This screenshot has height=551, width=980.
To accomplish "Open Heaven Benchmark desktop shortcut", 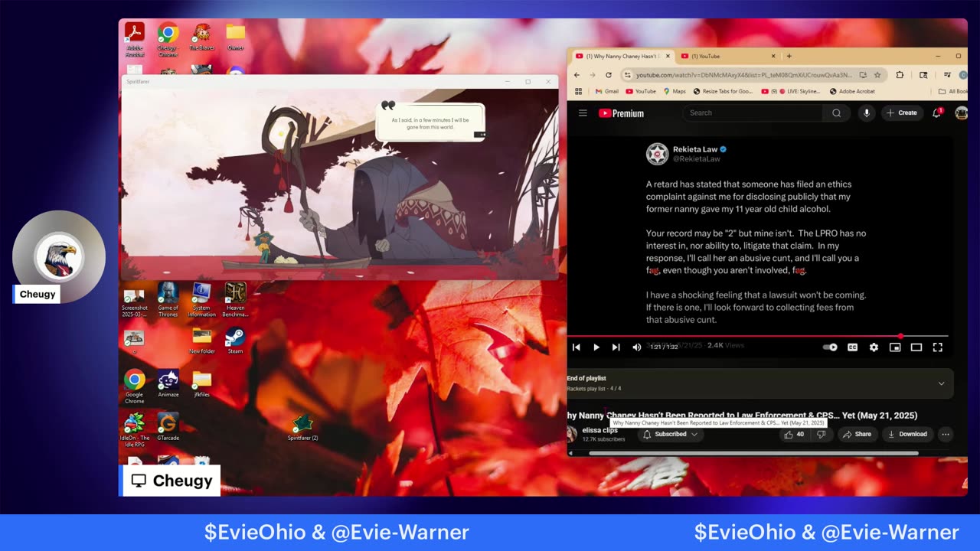I will tap(235, 300).
